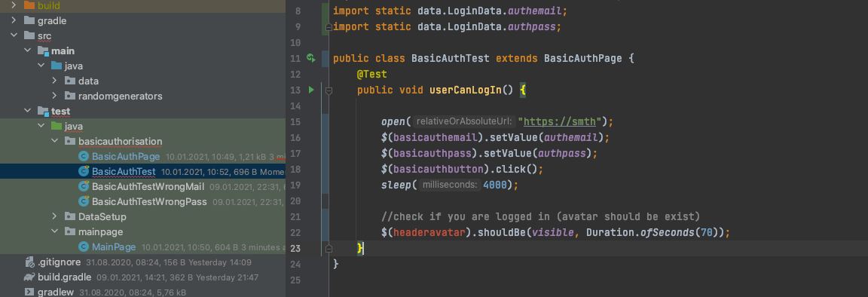Open .gitignore file
The width and height of the screenshot is (868, 297).
tap(60, 262)
